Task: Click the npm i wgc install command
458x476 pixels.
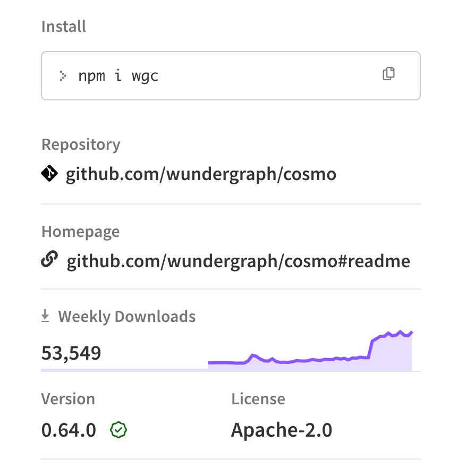Action: (118, 75)
